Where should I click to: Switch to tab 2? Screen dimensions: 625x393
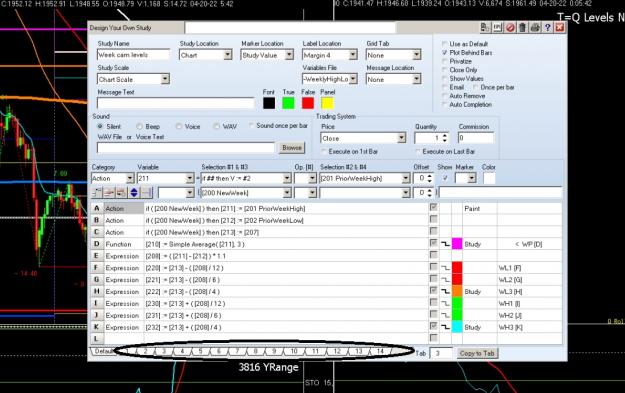coord(145,351)
